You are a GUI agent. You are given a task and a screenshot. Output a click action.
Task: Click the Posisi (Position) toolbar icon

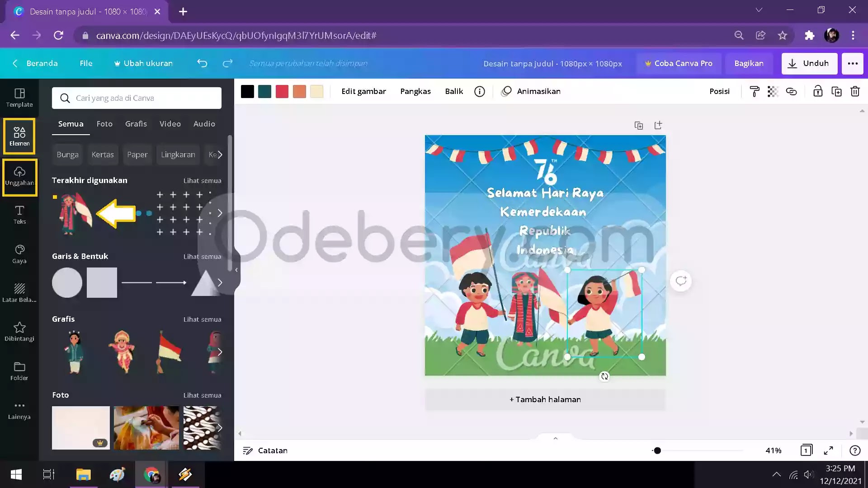click(x=719, y=90)
